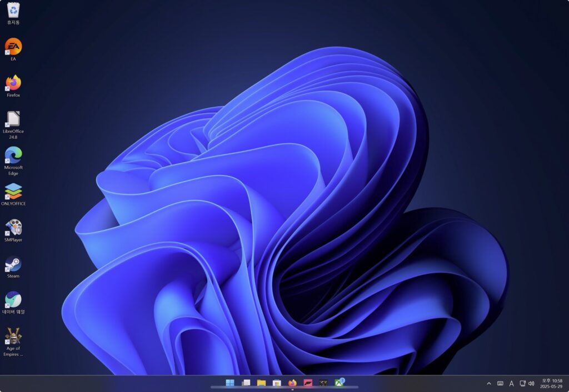Viewport: 569px width, 392px height.
Task: Open the Forza game icon on taskbar
Action: 308,383
